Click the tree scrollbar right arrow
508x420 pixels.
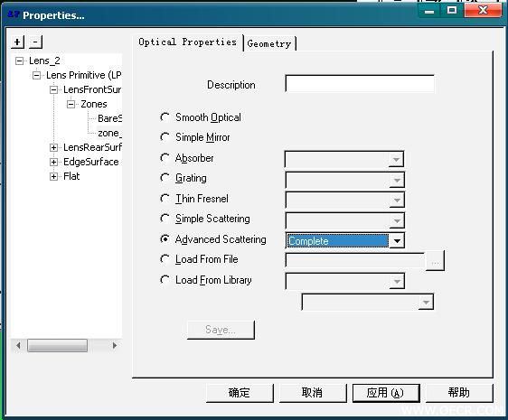pos(115,345)
